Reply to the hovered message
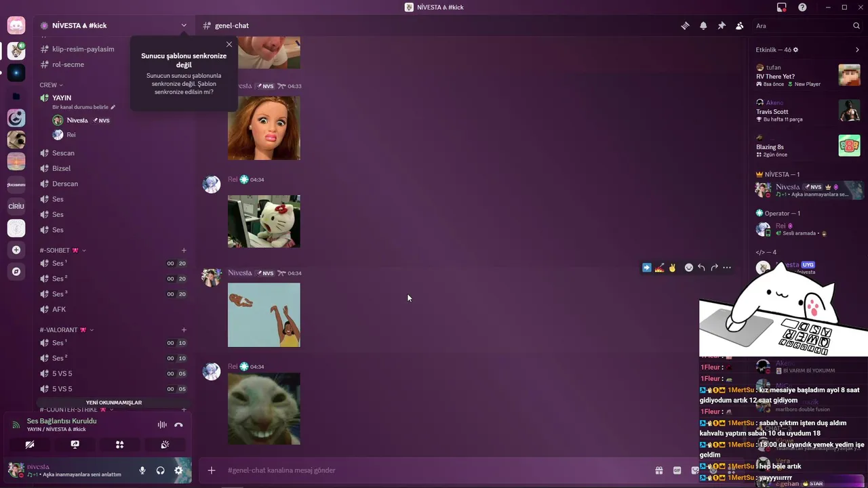This screenshot has width=868, height=488. click(701, 268)
